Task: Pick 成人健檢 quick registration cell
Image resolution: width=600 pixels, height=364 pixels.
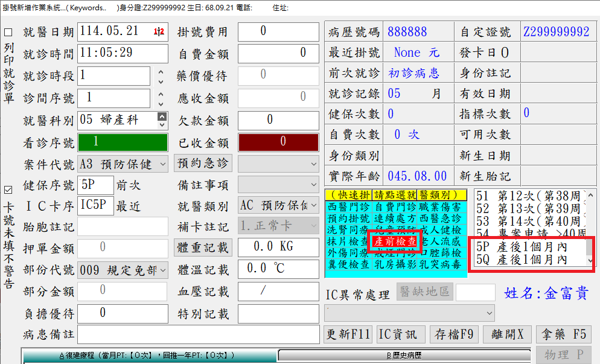Action: (441, 230)
